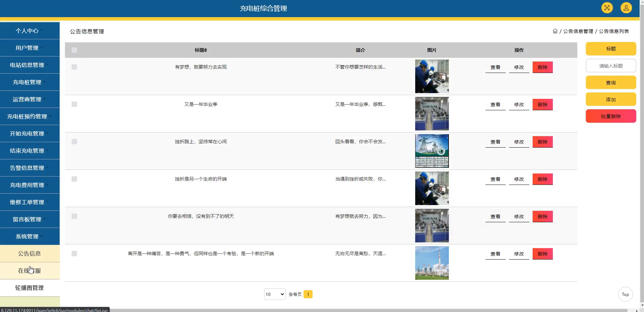Viewport: 644px width, 312px height.
Task: Edit the 你要去相信，没有到不了的明天 announcement
Action: click(x=519, y=217)
